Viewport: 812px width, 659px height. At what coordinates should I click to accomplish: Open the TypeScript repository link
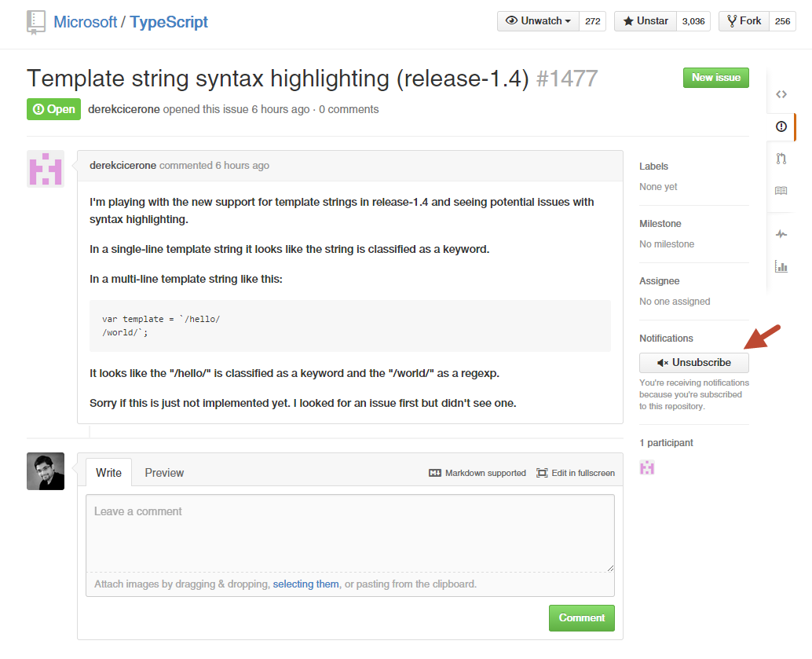point(168,22)
